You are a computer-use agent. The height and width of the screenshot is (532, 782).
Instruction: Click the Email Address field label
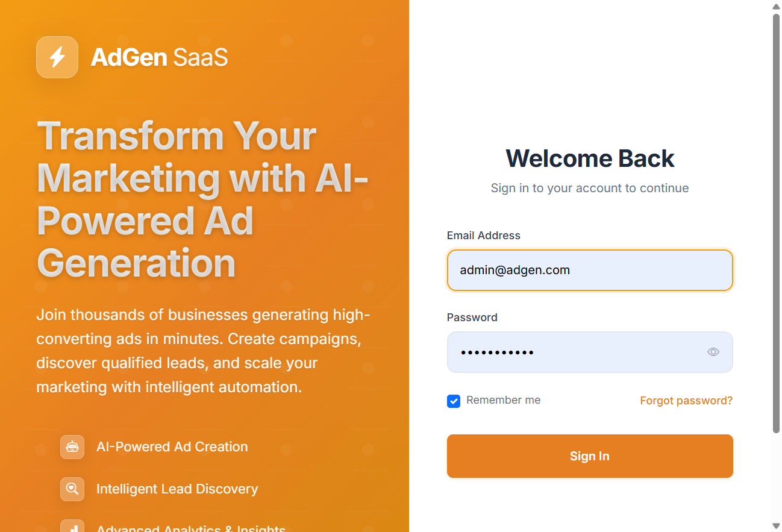(483, 236)
